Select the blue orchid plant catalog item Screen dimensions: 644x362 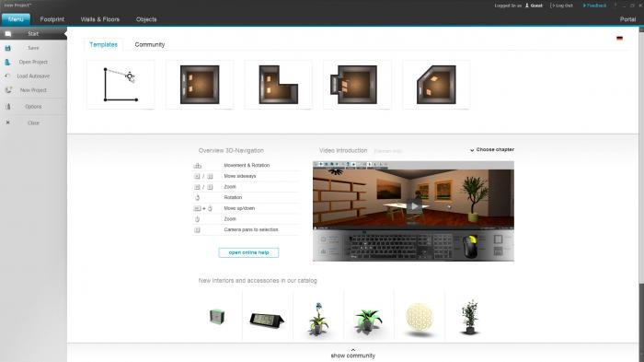click(318, 319)
